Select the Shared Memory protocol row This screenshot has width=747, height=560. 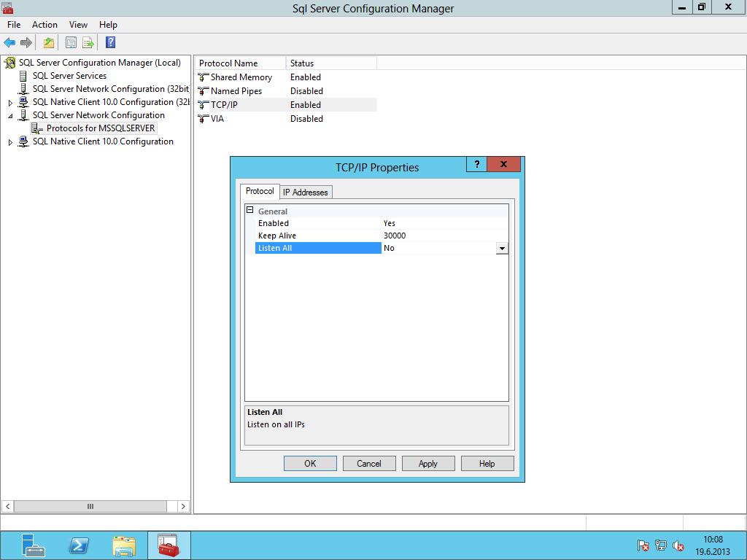click(x=286, y=77)
